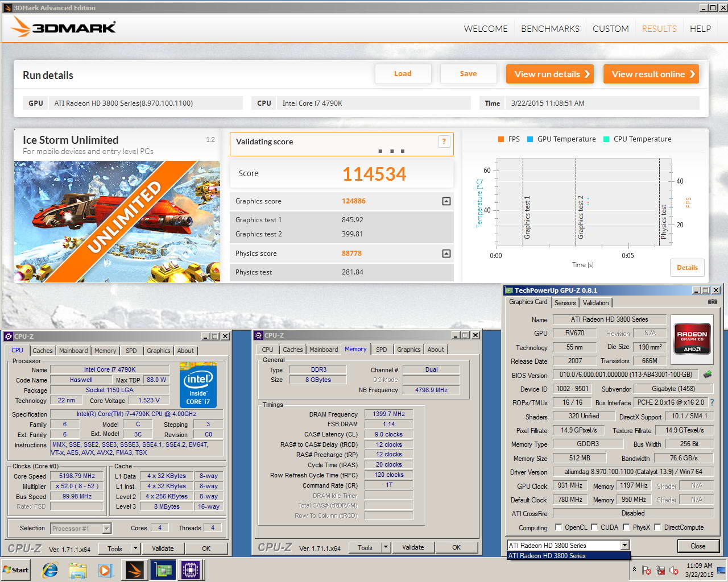Image resolution: width=728 pixels, height=582 pixels.
Task: Switch to 3DMark taskbar icon
Action: click(135, 570)
